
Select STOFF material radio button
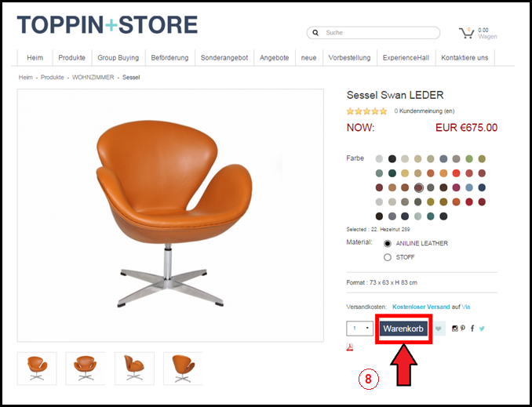(388, 257)
